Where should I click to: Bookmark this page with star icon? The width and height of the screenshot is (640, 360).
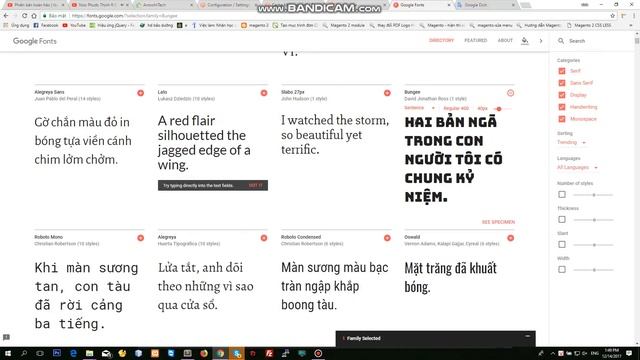(x=612, y=16)
